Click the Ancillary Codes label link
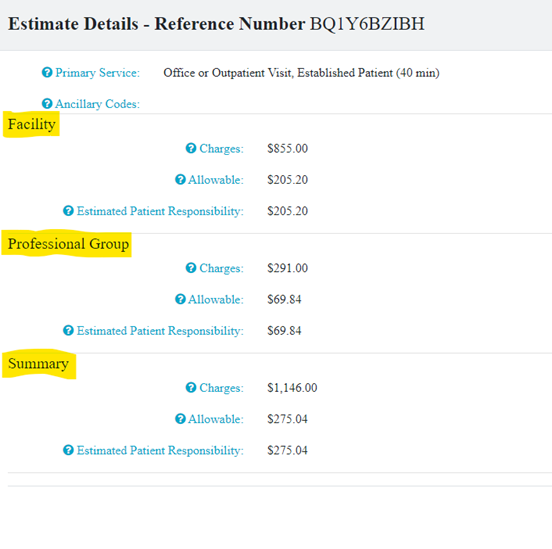552x549 pixels. pyautogui.click(x=98, y=104)
